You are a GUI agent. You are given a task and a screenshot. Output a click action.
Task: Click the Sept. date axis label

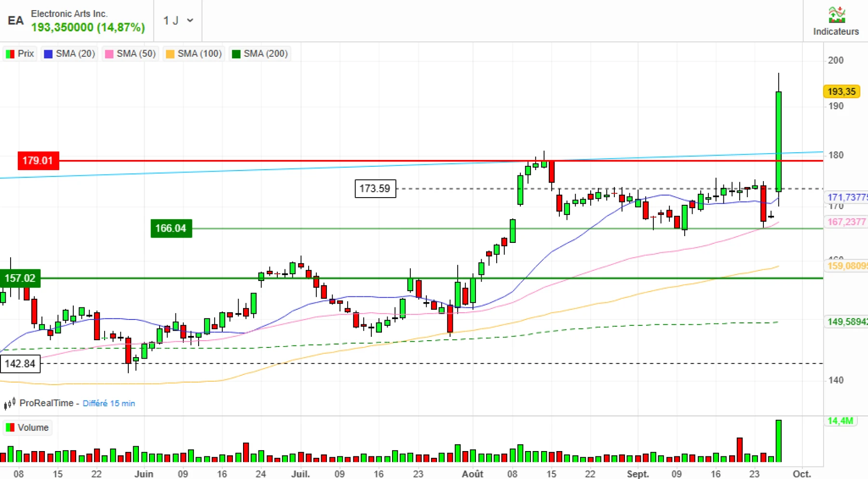[x=637, y=474]
